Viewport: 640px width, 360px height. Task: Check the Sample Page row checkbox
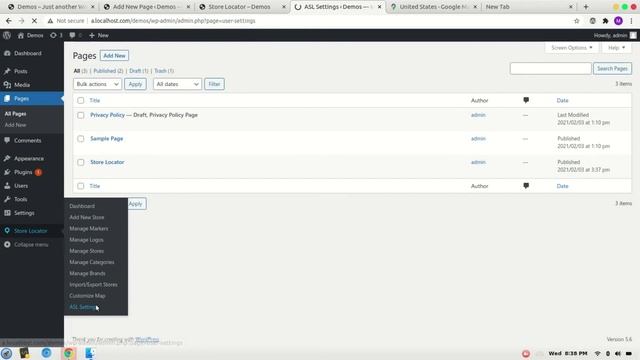(x=81, y=139)
